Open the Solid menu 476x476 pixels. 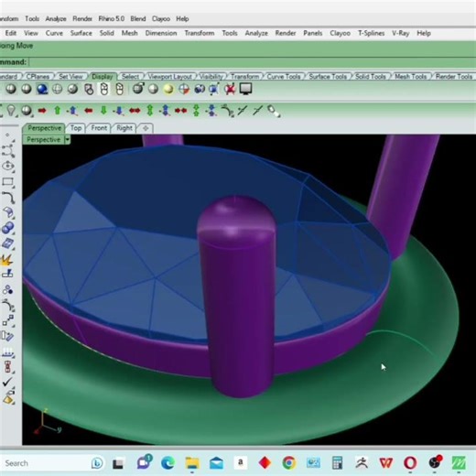tap(107, 33)
